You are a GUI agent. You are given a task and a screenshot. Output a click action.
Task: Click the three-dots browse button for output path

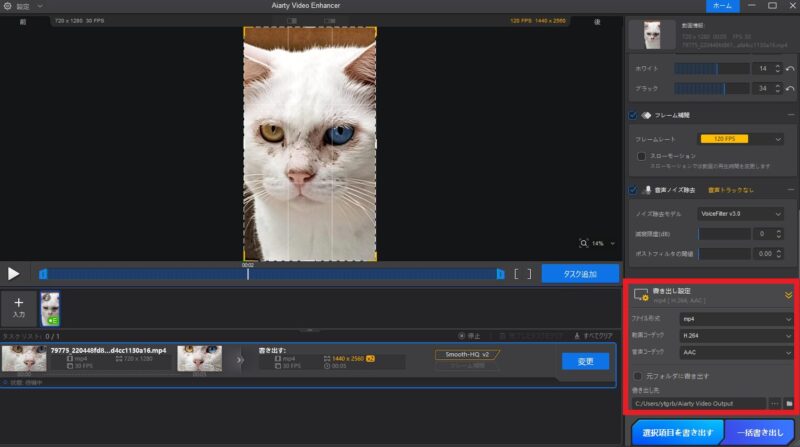(x=774, y=403)
